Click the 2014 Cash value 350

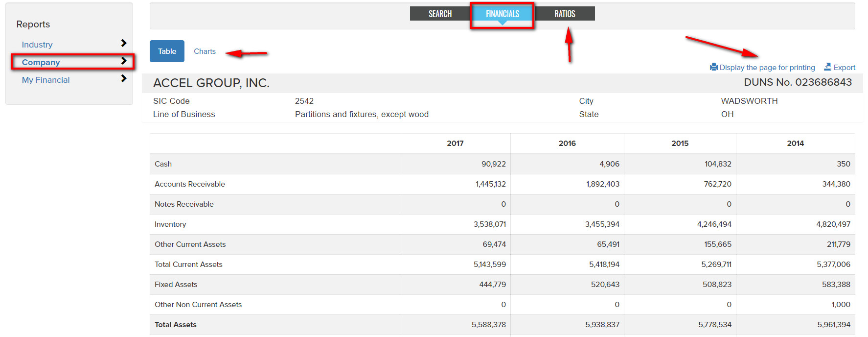point(844,164)
